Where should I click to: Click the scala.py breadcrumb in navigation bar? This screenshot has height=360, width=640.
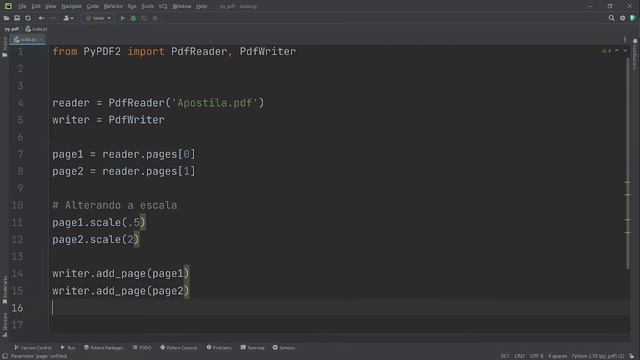pyautogui.click(x=36, y=29)
